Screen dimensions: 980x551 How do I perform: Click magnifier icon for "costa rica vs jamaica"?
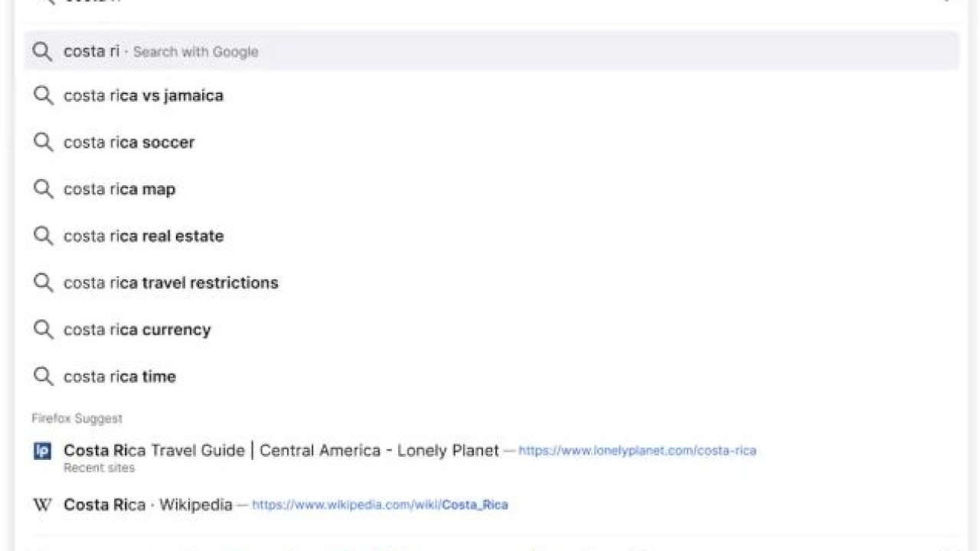point(43,96)
